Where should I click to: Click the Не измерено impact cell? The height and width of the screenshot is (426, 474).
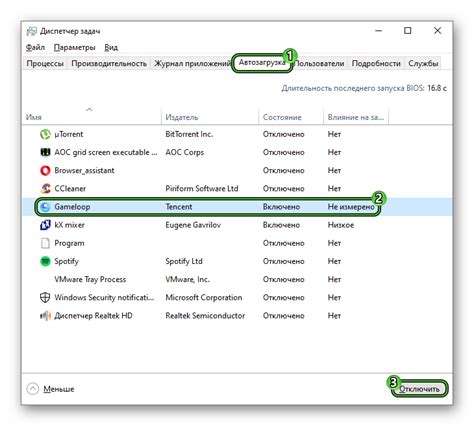351,207
